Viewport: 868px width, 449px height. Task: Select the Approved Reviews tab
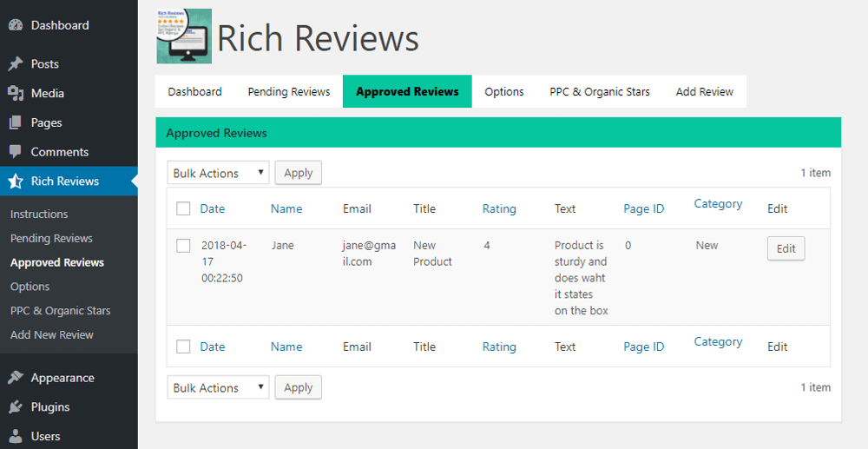(407, 91)
